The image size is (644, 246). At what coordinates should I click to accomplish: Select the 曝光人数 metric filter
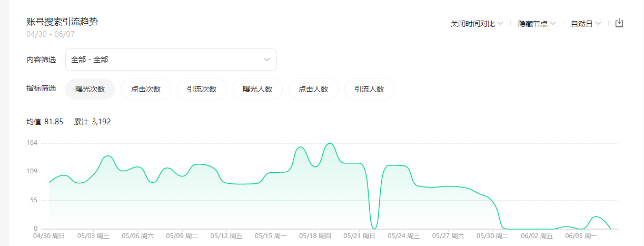tap(257, 89)
